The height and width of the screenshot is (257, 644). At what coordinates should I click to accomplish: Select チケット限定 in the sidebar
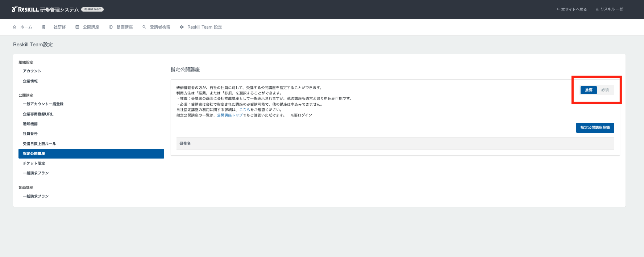(x=34, y=164)
